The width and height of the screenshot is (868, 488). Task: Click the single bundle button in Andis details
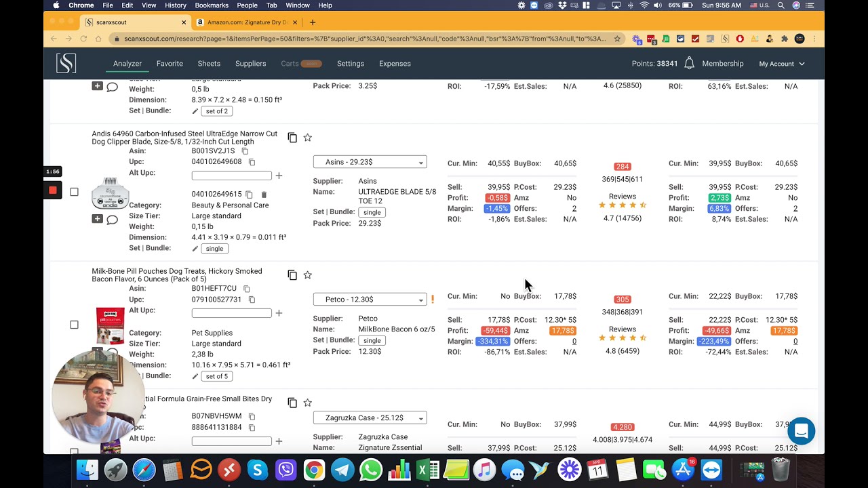click(x=214, y=249)
